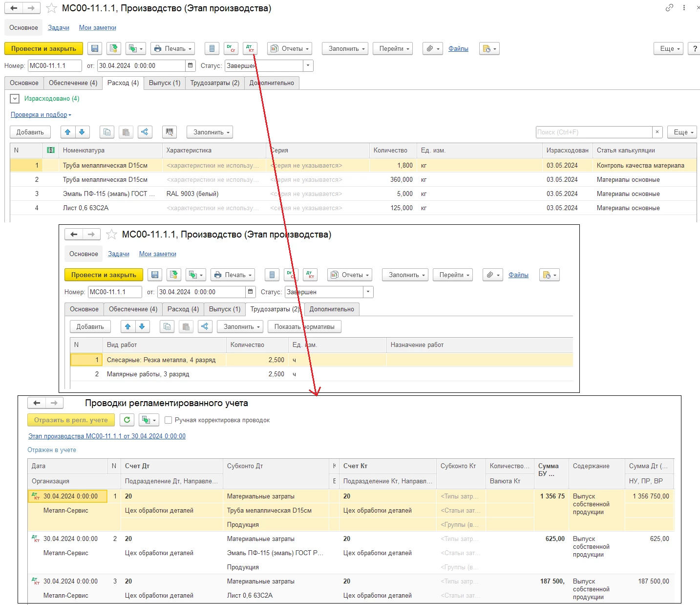Click Отразить в регл. учете button
This screenshot has height=605, width=700.
click(71, 420)
